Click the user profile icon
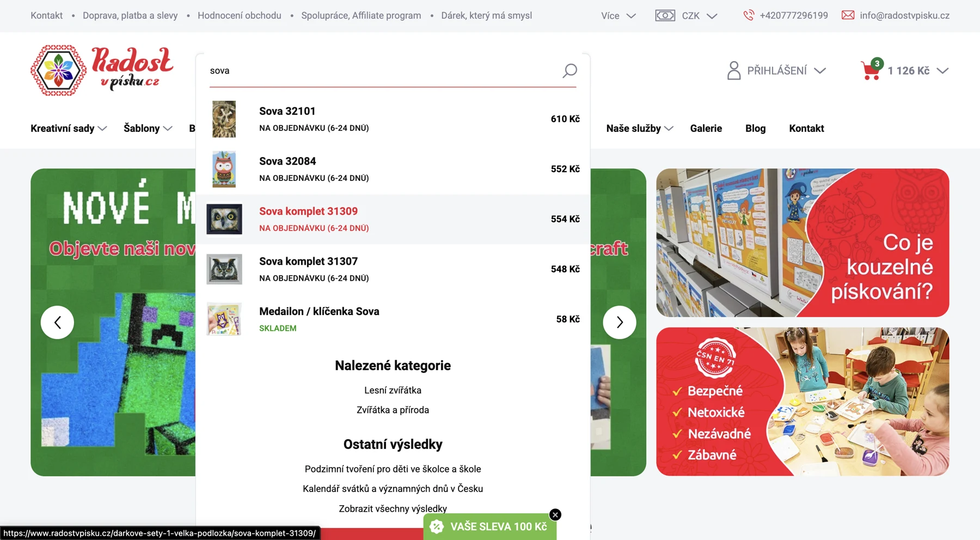This screenshot has height=540, width=980. pos(734,70)
